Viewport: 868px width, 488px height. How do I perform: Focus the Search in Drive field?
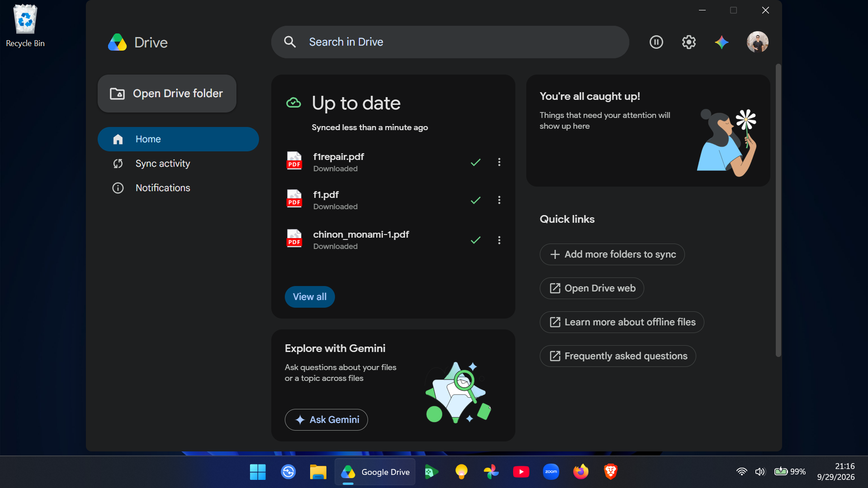click(450, 42)
